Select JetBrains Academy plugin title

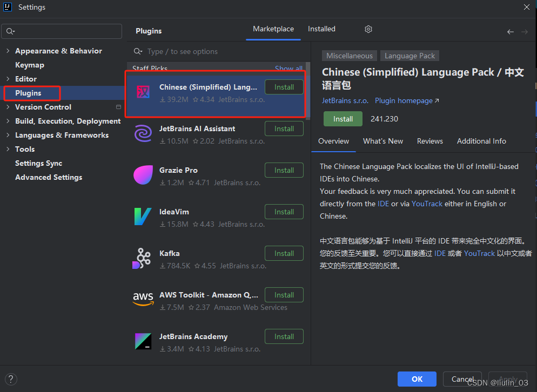point(193,336)
